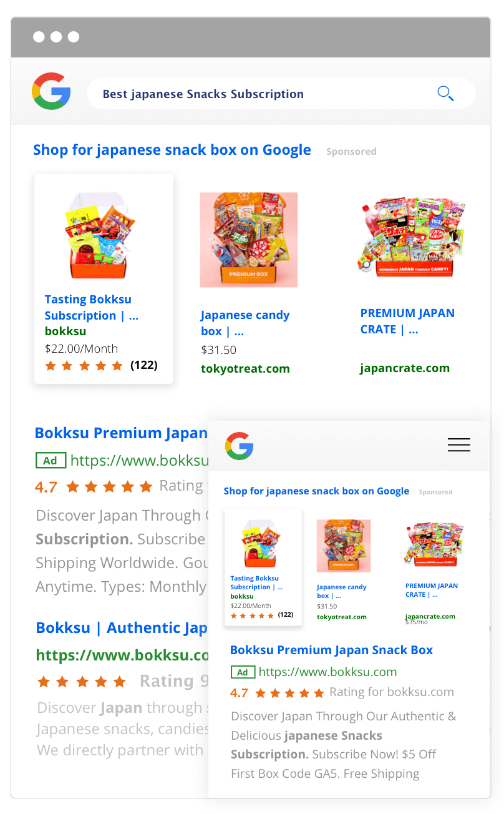Click the Japan Crate candy product image
The image size is (504, 814).
click(x=412, y=237)
